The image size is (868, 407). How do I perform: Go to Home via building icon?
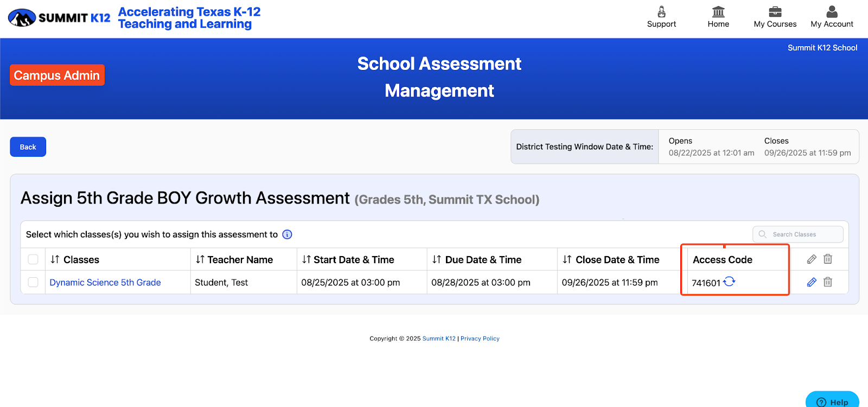(718, 11)
